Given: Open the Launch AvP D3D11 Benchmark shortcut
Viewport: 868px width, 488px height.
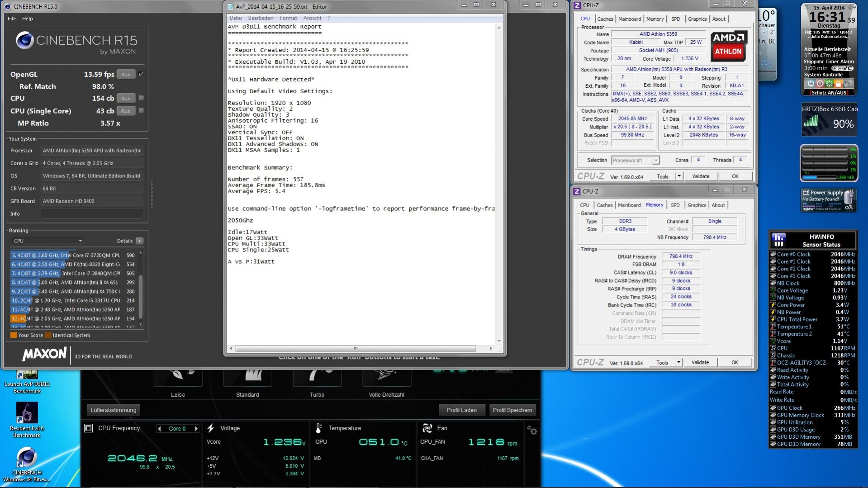Looking at the screenshot, I should coord(27,381).
